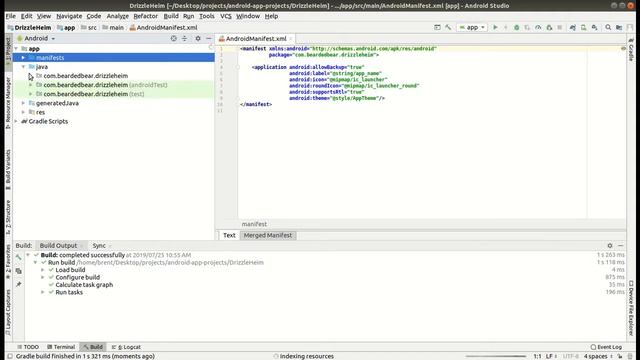This screenshot has height=360, width=640.
Task: Expand the Run tasks step
Action: click(x=42, y=292)
